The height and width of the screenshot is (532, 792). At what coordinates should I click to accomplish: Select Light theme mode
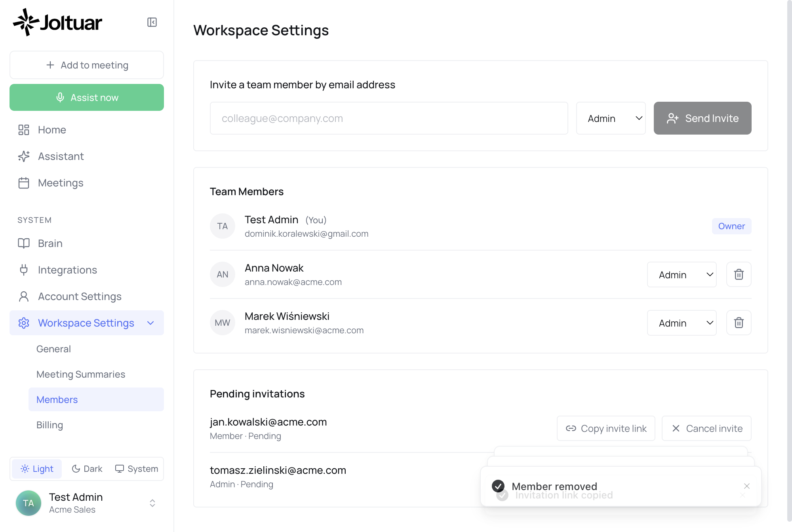click(37, 469)
